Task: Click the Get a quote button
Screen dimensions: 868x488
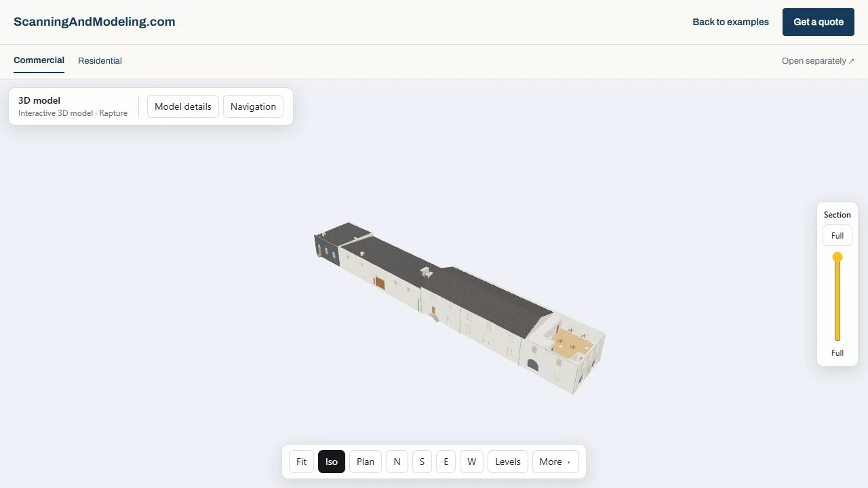Action: [818, 22]
